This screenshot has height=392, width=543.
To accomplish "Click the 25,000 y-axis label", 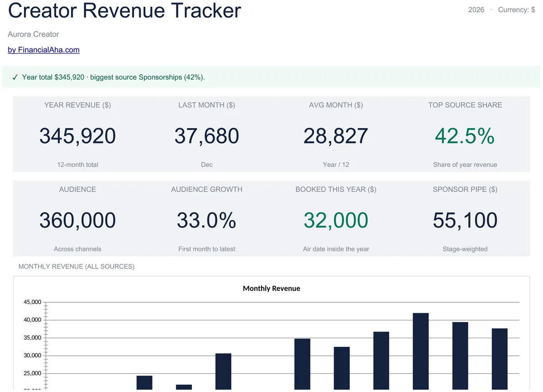I will pos(32,373).
